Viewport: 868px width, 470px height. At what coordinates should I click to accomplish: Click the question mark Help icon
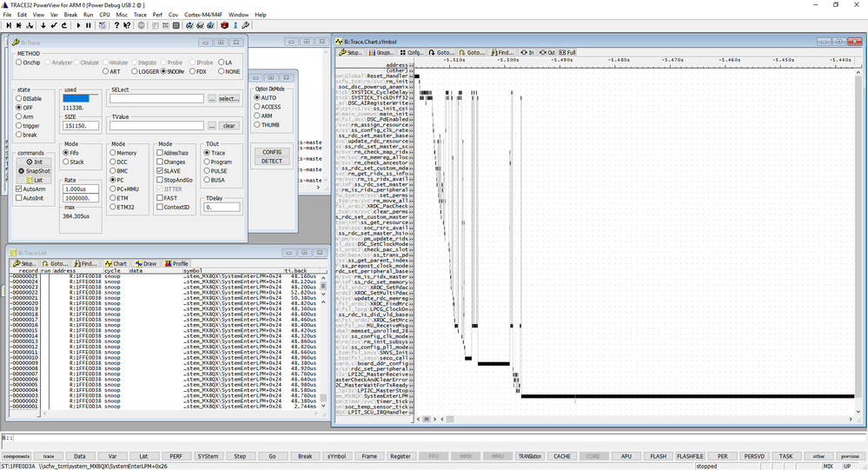point(116,25)
